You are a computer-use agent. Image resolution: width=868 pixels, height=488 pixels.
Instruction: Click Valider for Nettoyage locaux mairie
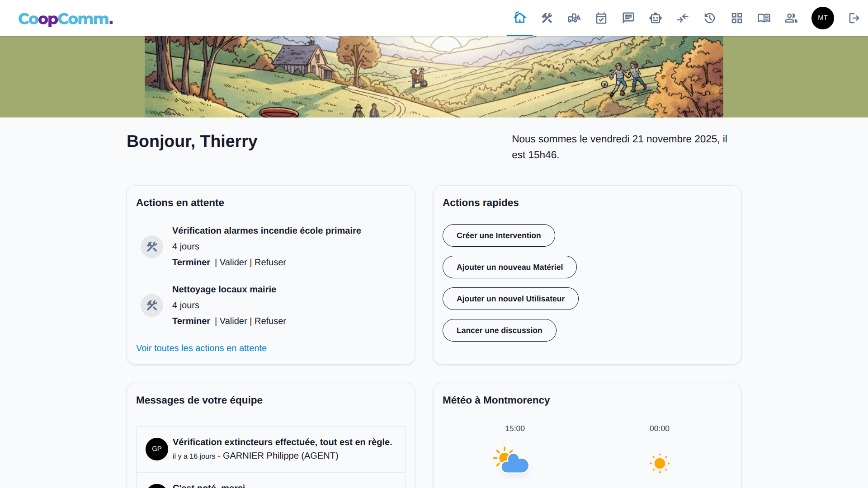233,321
